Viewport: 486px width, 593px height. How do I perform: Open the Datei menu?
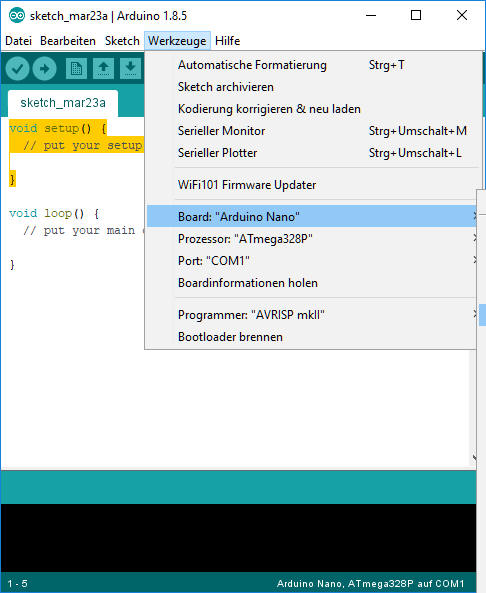(x=19, y=40)
